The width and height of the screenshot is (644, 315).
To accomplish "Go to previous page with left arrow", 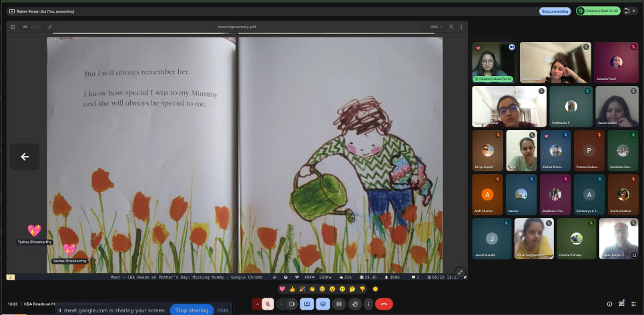I will coord(25,156).
